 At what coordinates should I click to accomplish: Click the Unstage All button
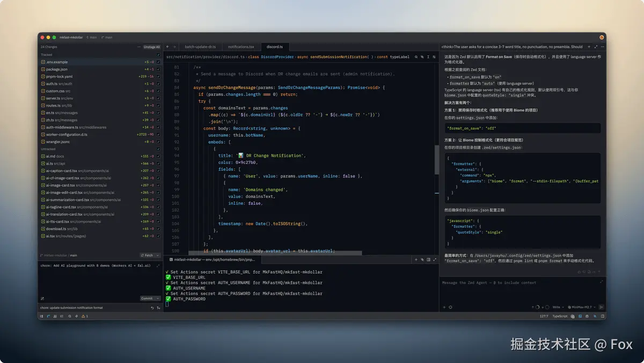click(x=152, y=47)
